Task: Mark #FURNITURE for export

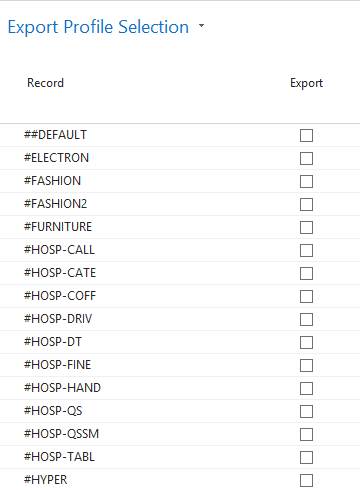Action: click(306, 227)
